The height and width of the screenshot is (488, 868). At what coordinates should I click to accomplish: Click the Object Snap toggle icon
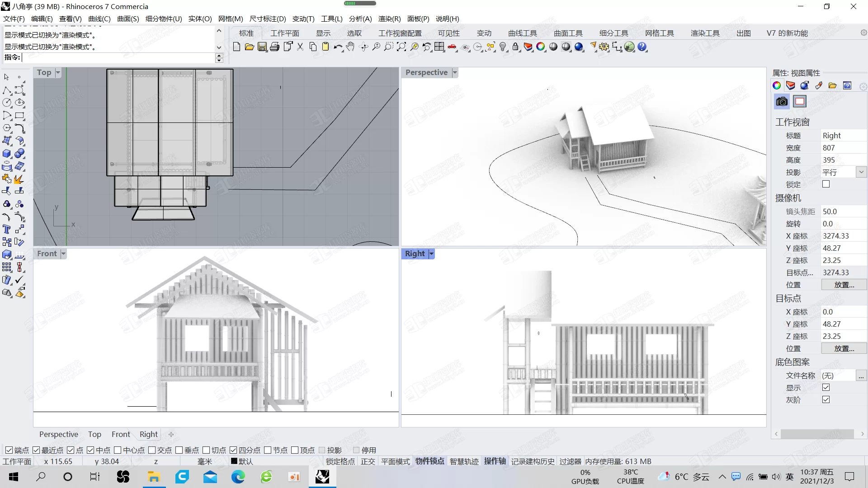[430, 461]
